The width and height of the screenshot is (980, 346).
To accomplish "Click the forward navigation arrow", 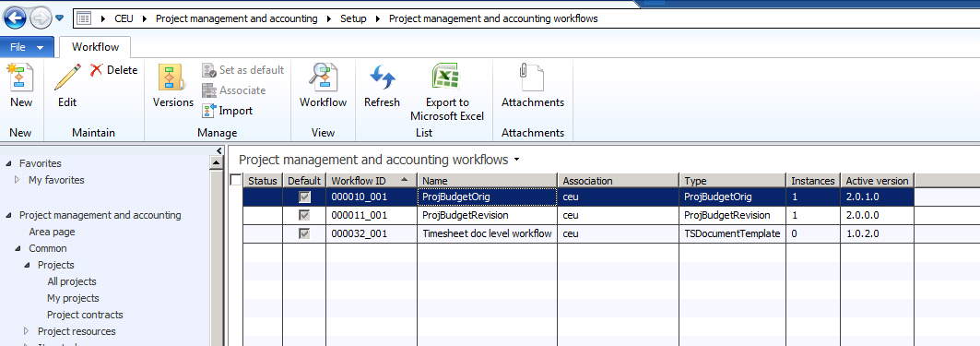I will 40,18.
